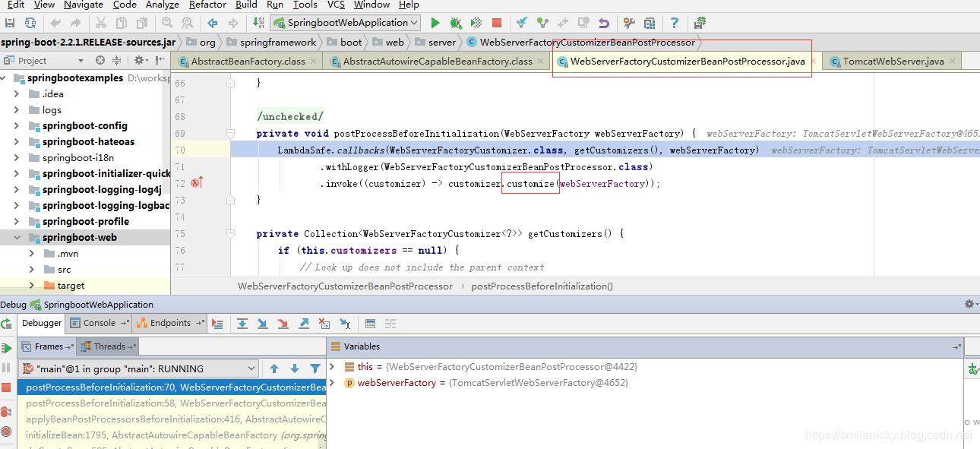Toggle Mute Breakpoints in Debug sidebar
Viewport: 980px width, 449px height.
tap(6, 432)
